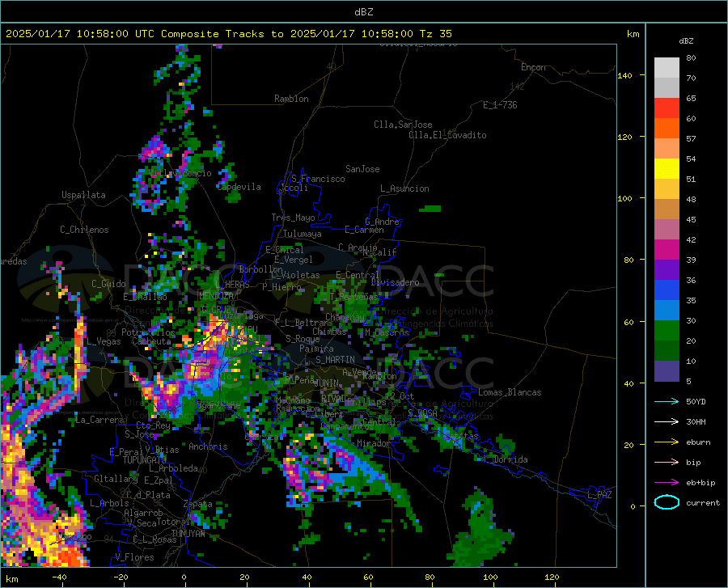
Task: Click the 'TUPUNGATO' place label
Action: tap(145, 460)
